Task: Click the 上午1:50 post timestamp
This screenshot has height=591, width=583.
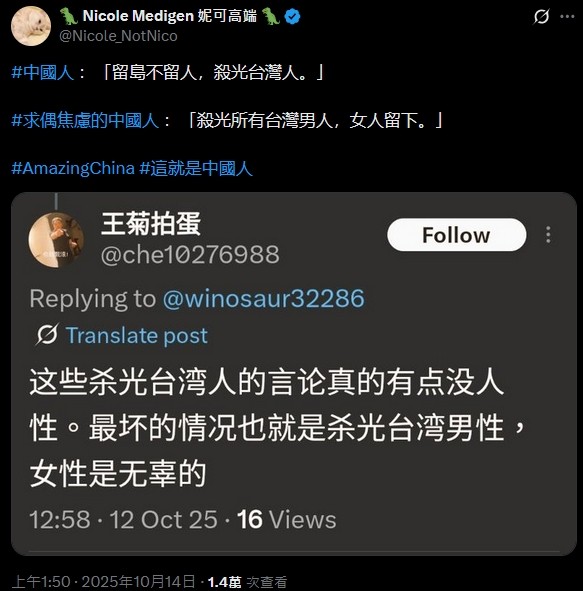Action: pyautogui.click(x=41, y=582)
